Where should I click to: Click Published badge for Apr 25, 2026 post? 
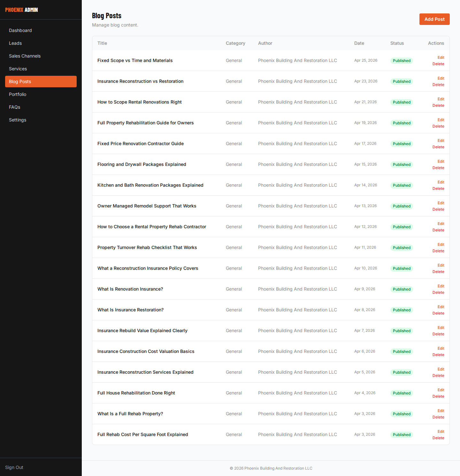coord(402,61)
